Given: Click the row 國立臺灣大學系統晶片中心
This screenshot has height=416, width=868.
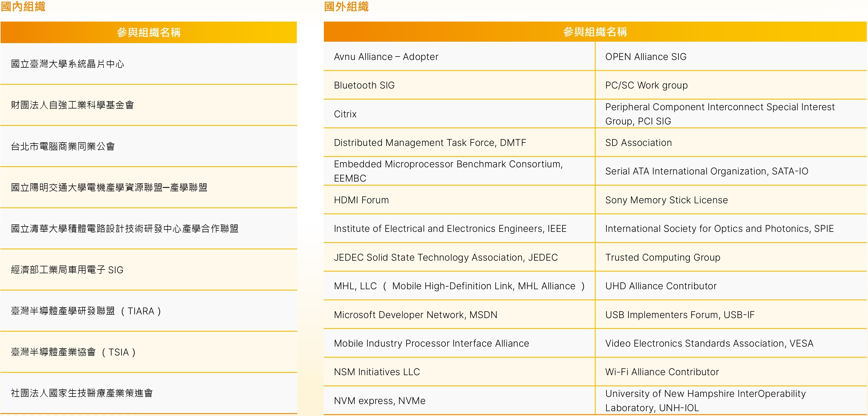Looking at the screenshot, I should (149, 64).
